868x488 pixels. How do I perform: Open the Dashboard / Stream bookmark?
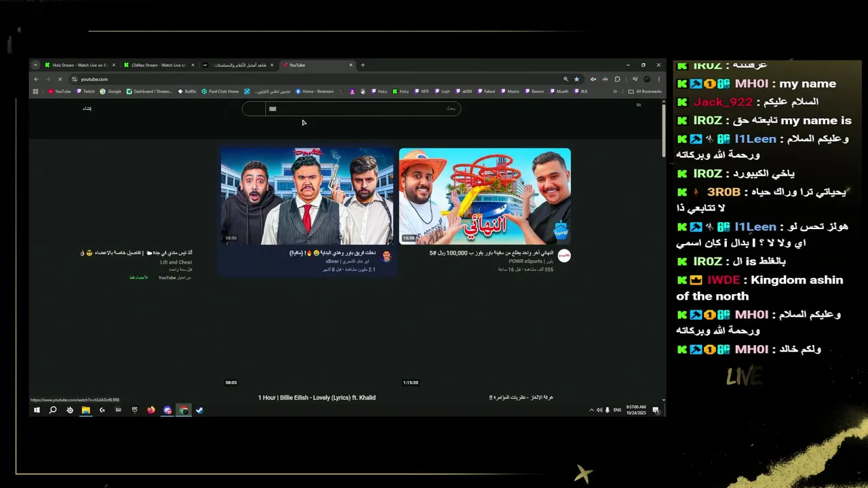(149, 91)
